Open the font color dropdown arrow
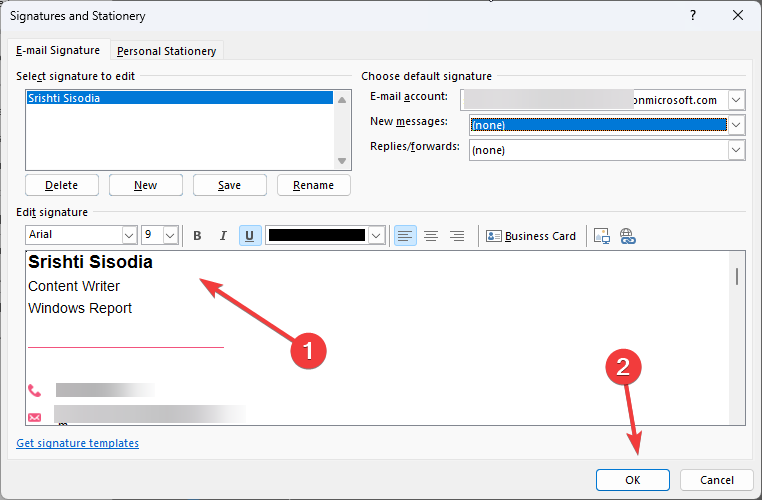This screenshot has width=762, height=500. point(376,236)
